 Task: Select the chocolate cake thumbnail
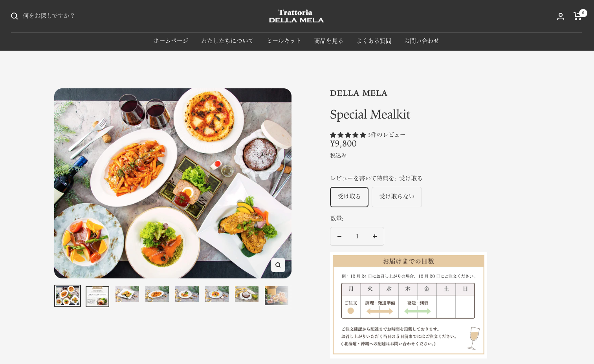(x=247, y=294)
